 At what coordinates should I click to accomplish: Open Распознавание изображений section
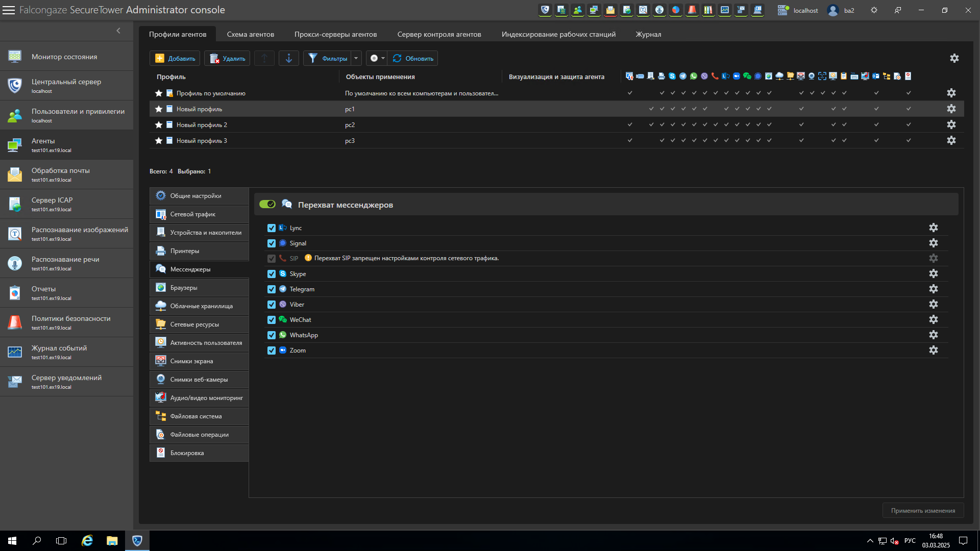(x=66, y=234)
